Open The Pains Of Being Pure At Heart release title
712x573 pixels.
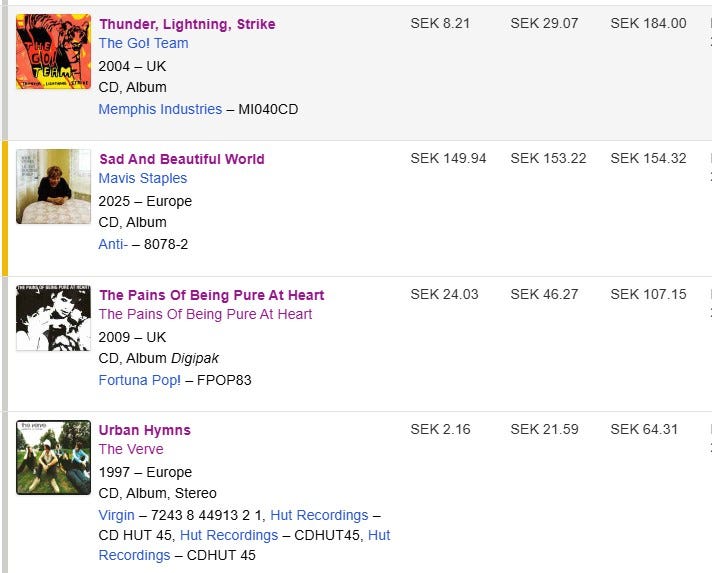[211, 295]
